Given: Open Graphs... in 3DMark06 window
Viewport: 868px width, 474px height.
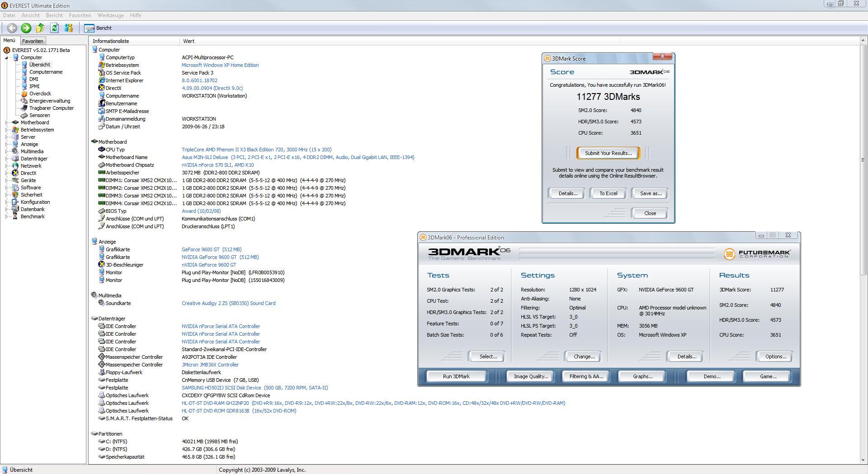Looking at the screenshot, I should coord(642,376).
